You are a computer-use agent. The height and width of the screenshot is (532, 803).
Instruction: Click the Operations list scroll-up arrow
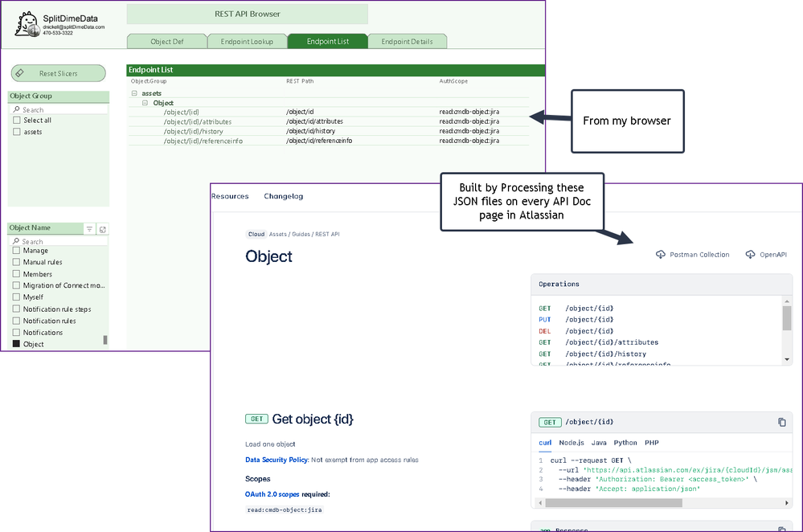point(787,301)
